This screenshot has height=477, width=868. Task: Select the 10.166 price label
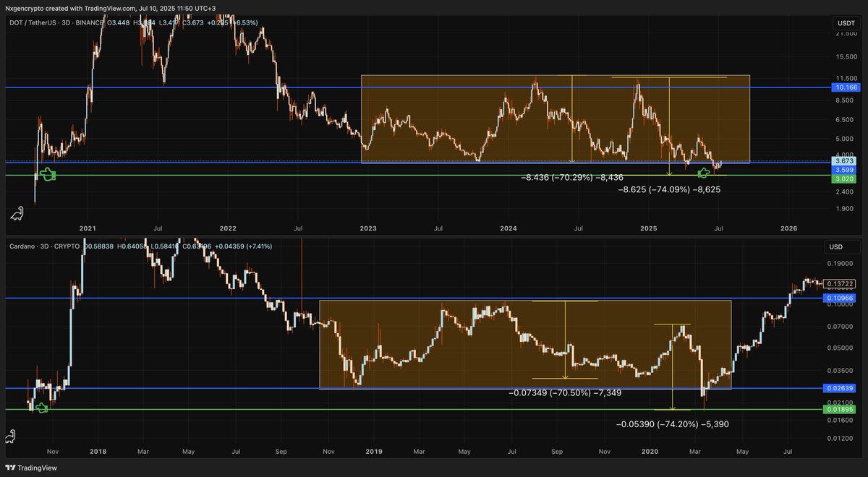pos(845,87)
